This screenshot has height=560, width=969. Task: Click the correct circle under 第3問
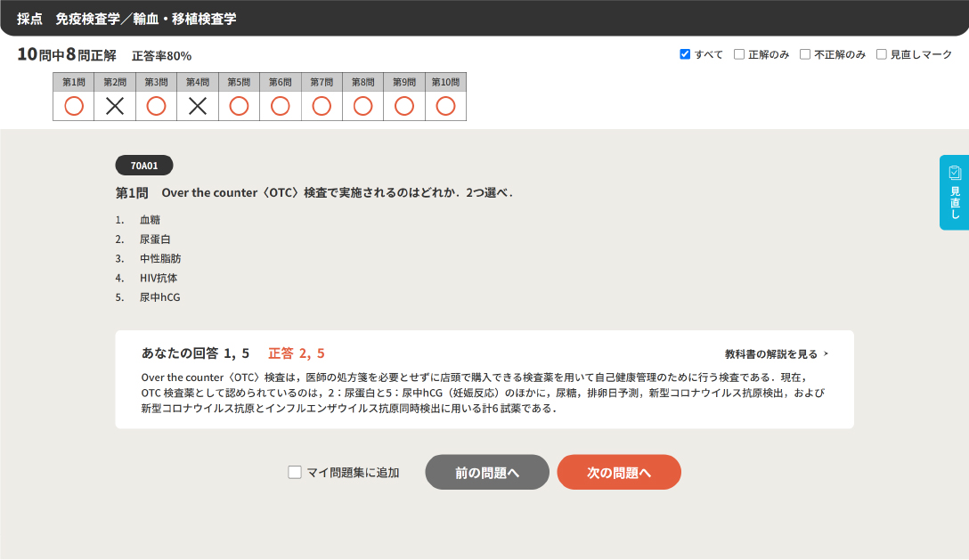tap(156, 106)
